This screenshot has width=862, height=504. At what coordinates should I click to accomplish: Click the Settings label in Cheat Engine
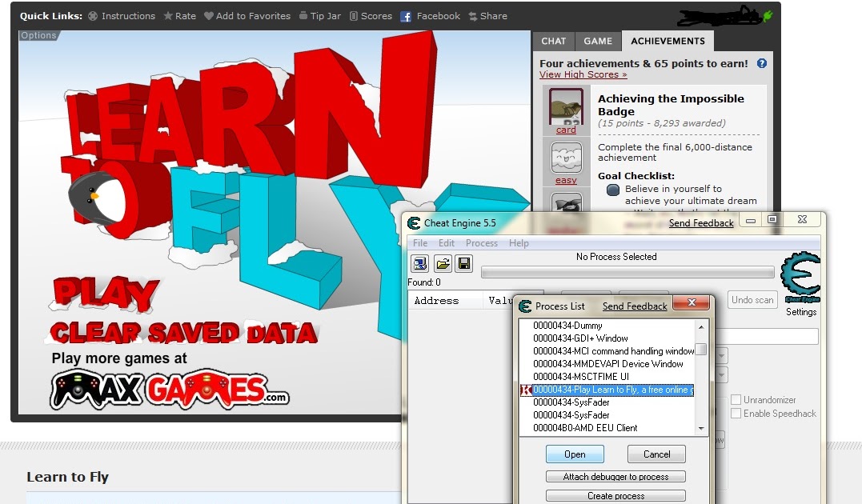(x=801, y=312)
